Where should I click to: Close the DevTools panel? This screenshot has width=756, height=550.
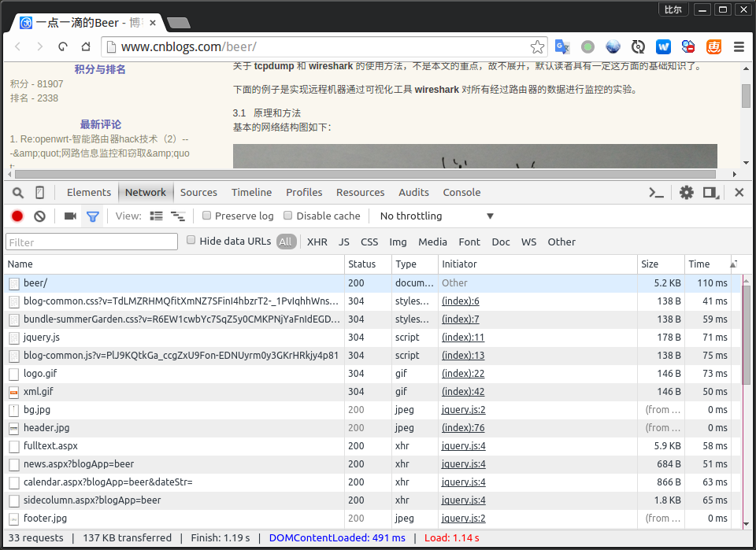[x=739, y=193]
